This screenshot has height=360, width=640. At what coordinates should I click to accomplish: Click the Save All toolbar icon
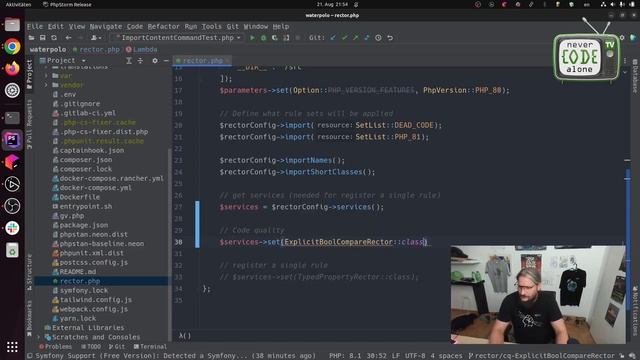42,38
